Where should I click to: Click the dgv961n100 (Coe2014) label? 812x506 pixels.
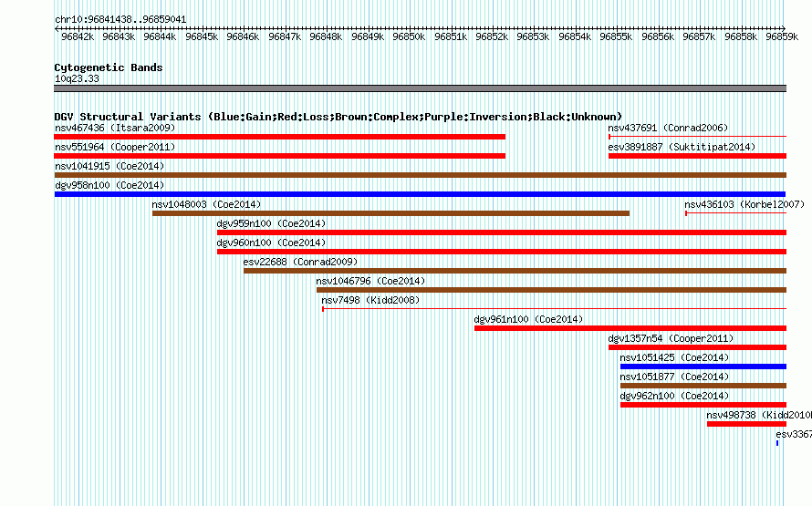tap(528, 319)
